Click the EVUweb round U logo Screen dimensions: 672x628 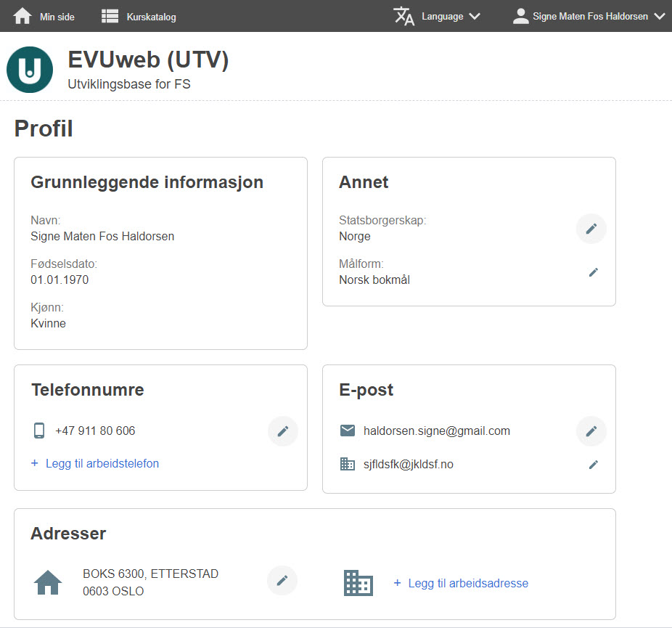(30, 70)
